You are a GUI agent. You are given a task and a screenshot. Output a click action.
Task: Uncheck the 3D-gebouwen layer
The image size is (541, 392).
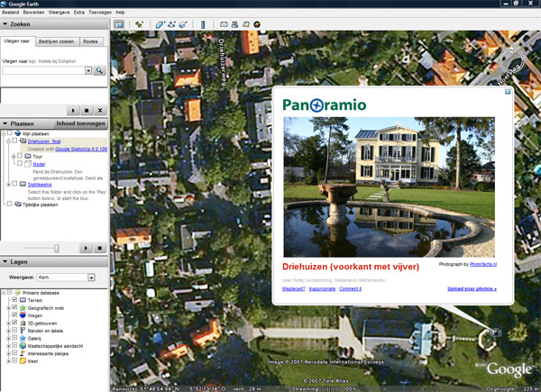coord(14,323)
